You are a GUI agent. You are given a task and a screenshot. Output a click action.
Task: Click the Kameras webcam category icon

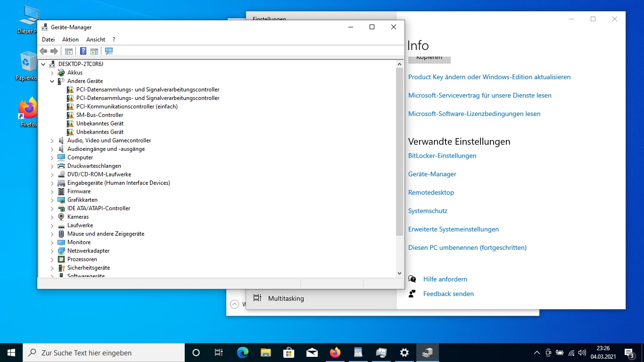[x=61, y=217]
